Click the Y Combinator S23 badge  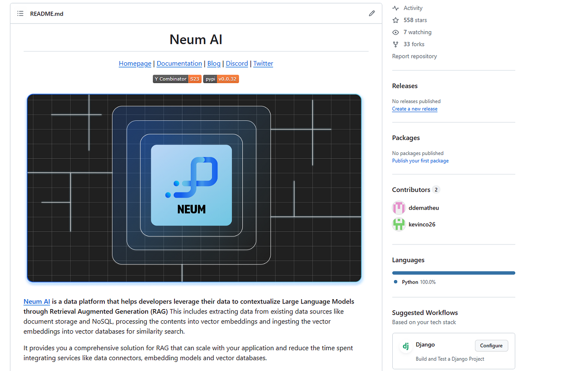[177, 79]
